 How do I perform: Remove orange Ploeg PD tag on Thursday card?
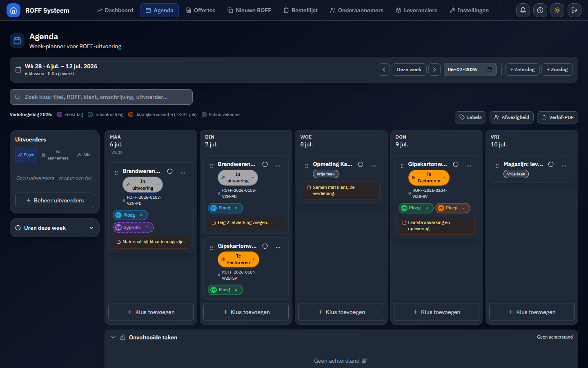coord(463,208)
